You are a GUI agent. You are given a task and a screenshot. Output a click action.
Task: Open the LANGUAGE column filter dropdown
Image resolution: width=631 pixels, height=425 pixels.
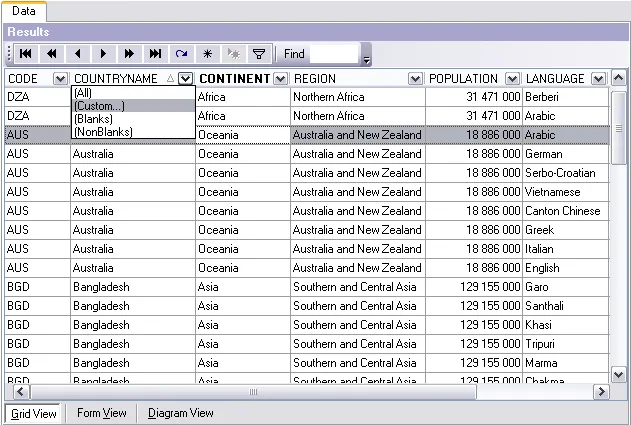(599, 79)
